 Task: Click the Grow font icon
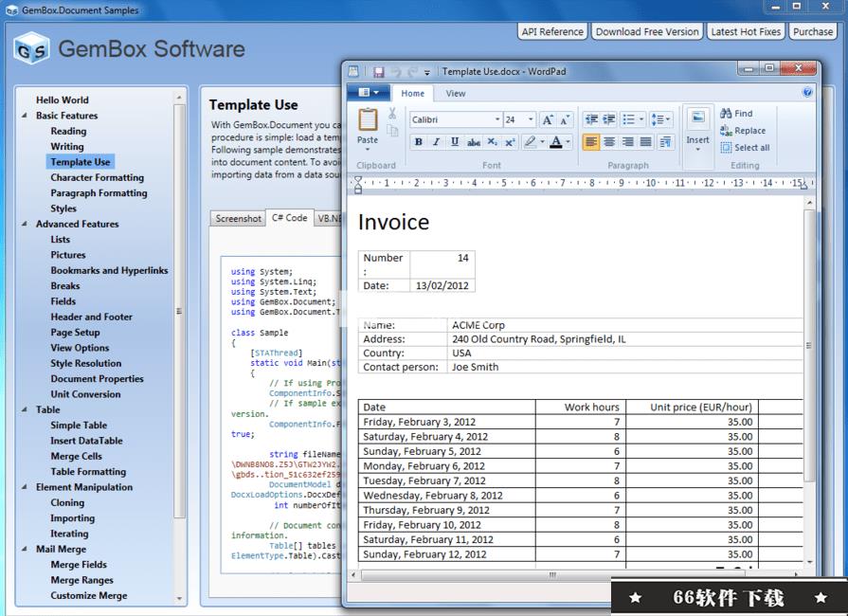[548, 119]
